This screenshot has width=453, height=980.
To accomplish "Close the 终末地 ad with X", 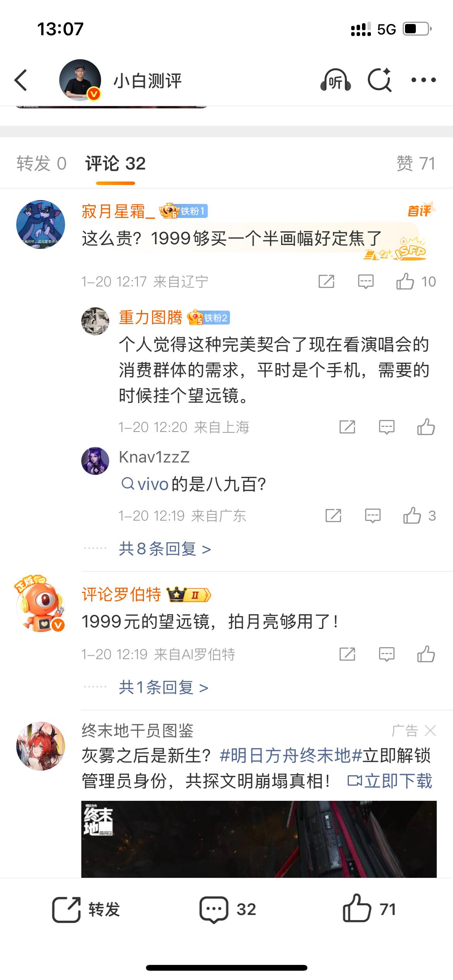I will [430, 731].
